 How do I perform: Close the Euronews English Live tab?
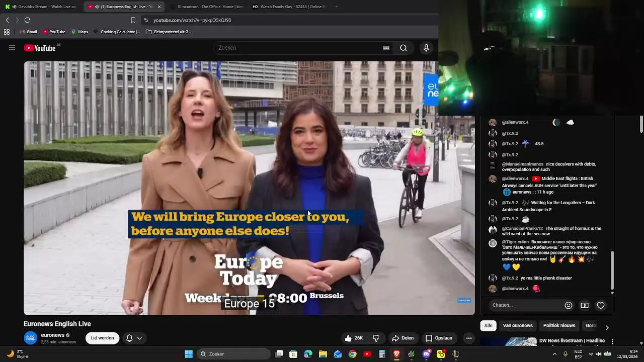[159, 7]
